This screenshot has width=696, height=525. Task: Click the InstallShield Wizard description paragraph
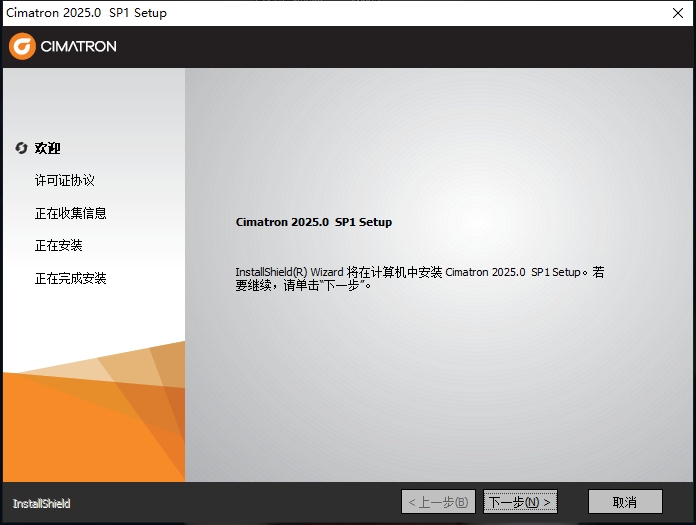[419, 278]
